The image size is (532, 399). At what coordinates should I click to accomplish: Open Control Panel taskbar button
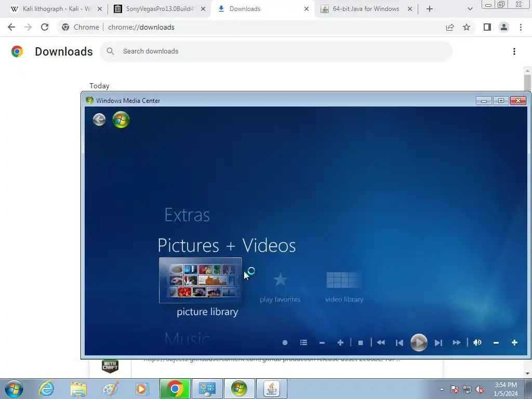[x=207, y=389]
